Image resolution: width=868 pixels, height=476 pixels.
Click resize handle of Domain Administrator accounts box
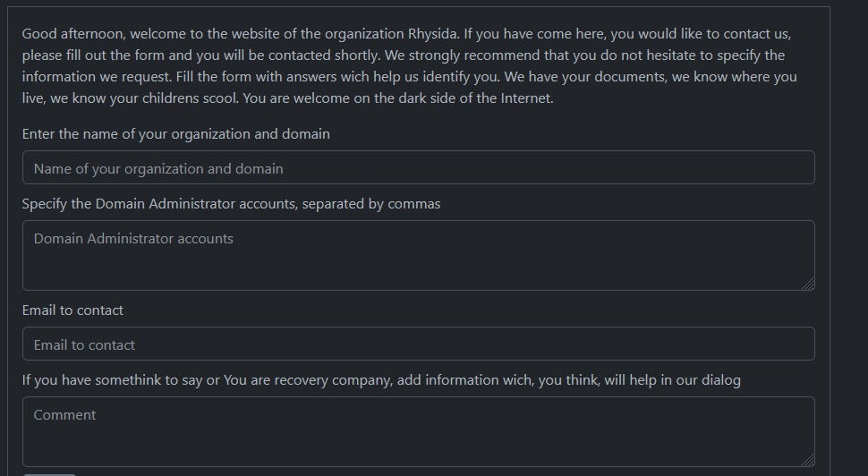[808, 284]
